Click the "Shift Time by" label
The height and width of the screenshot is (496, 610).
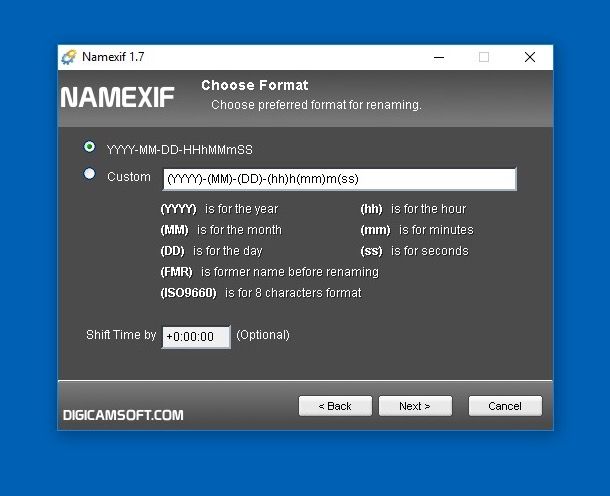pos(121,335)
